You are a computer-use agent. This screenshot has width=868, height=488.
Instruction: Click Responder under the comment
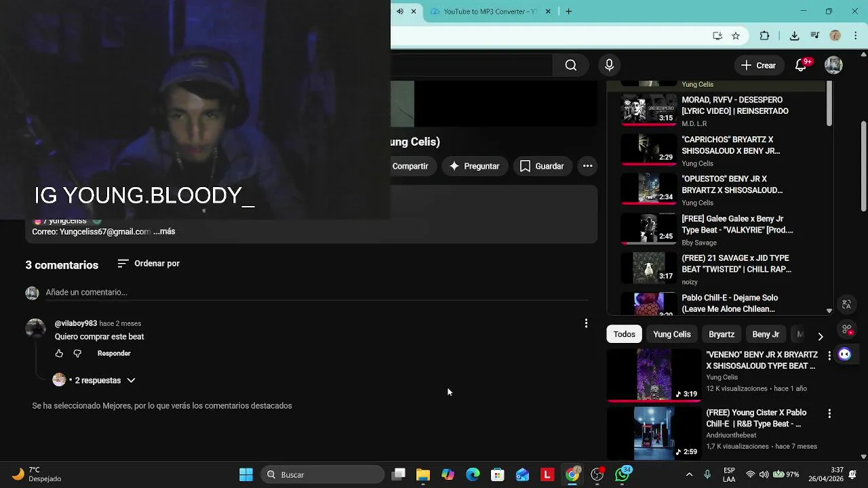pos(114,353)
